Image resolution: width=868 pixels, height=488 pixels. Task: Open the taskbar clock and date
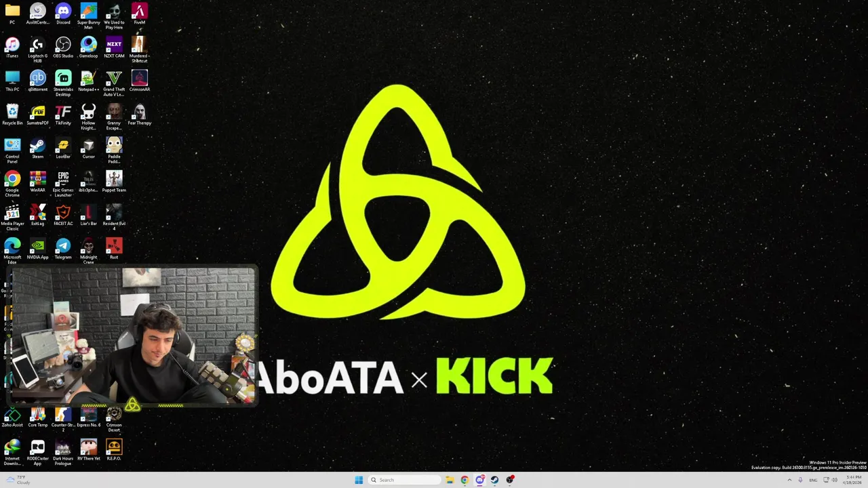tap(852, 480)
